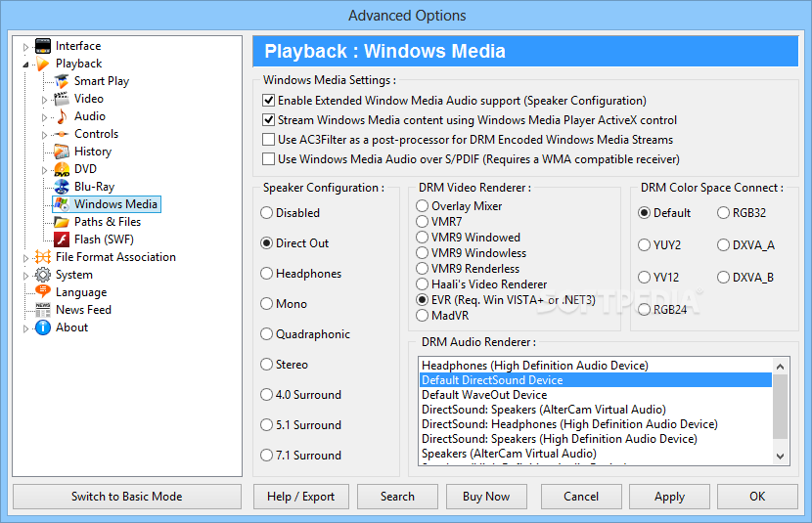Screen dimensions: 812x523
Task: Click the History icon in tree
Action: tap(62, 152)
